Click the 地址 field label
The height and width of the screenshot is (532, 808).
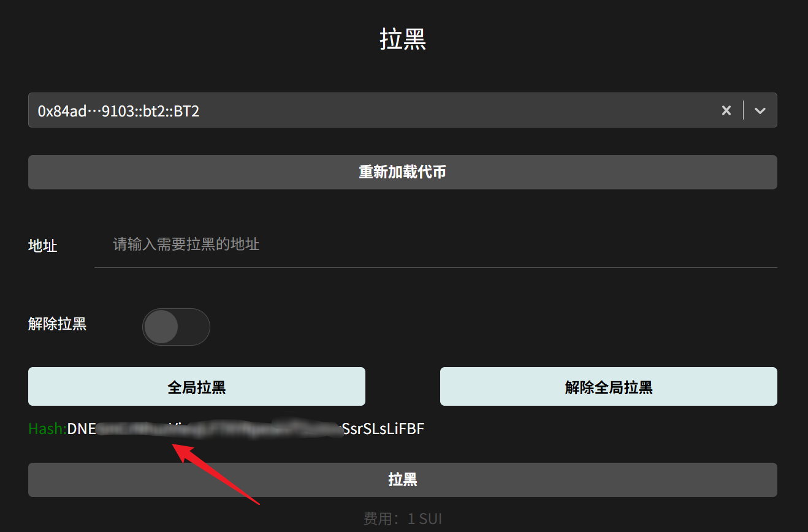click(x=43, y=246)
